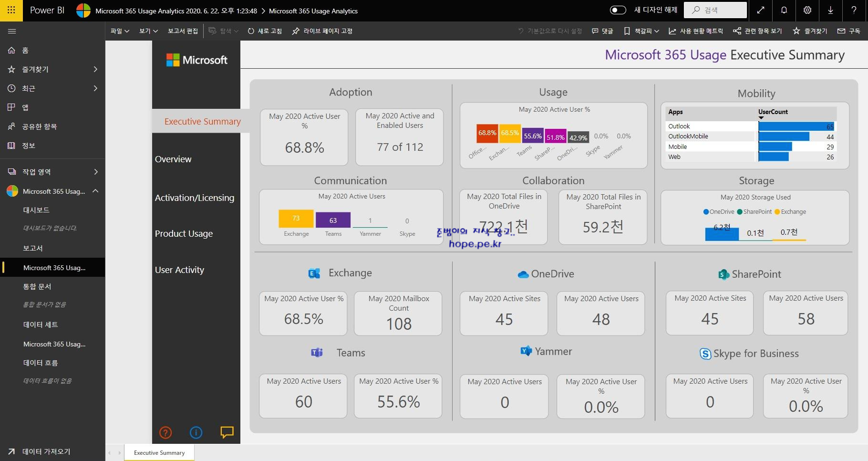Open the Learn book icon
Image resolution: width=868 pixels, height=461 pixels.
12,146
